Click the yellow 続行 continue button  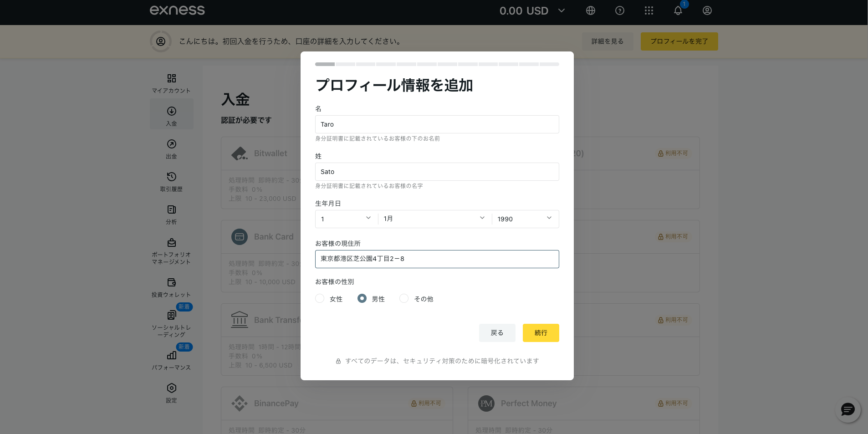pyautogui.click(x=541, y=333)
